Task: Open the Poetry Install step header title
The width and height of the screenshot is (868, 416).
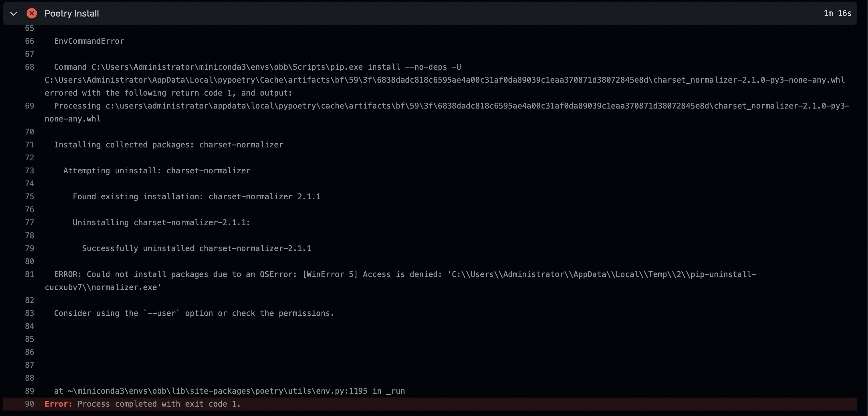Action: (72, 14)
